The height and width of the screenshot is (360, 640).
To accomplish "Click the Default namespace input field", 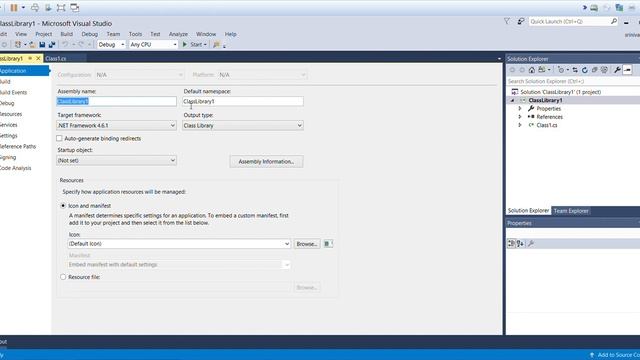I will (242, 101).
